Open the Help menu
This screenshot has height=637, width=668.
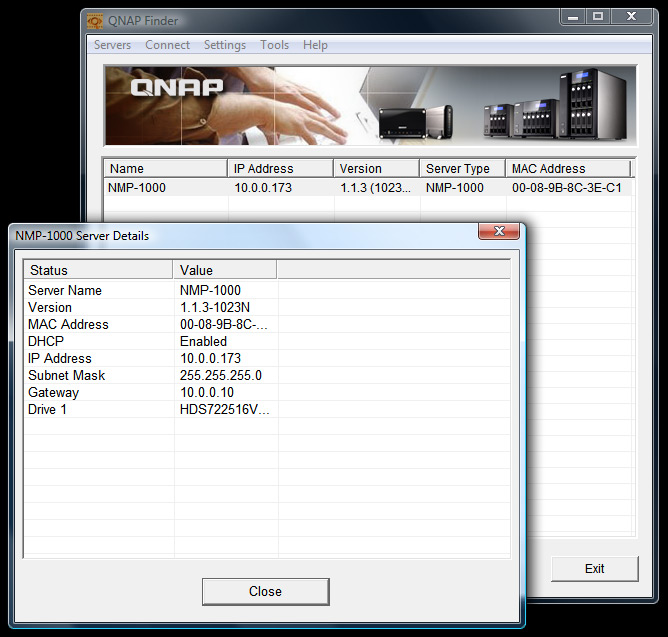tap(315, 45)
